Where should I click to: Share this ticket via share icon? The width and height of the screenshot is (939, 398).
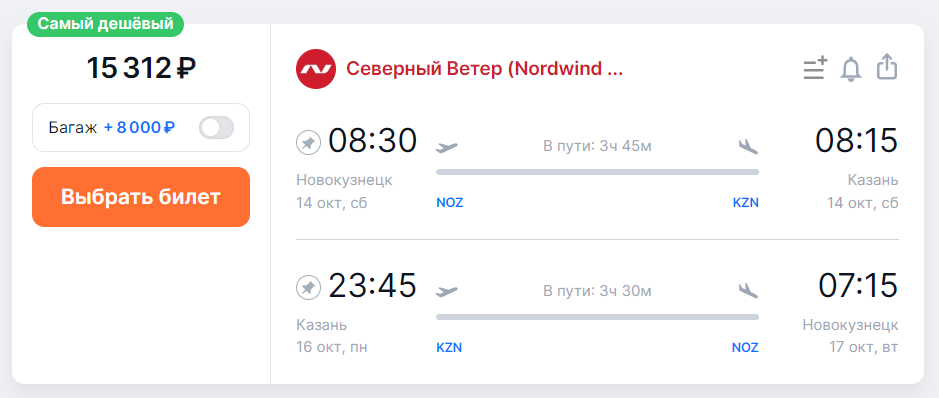(x=887, y=67)
